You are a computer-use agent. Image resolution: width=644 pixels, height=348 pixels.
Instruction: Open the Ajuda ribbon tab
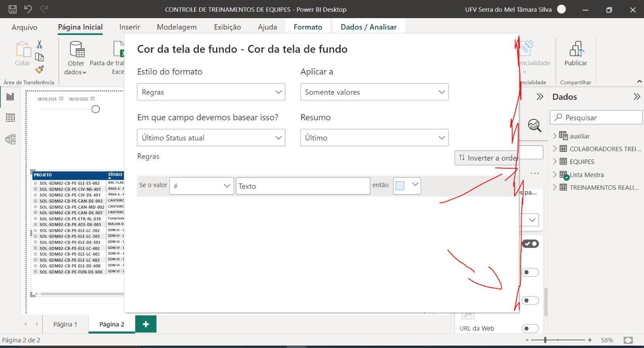[x=267, y=27]
